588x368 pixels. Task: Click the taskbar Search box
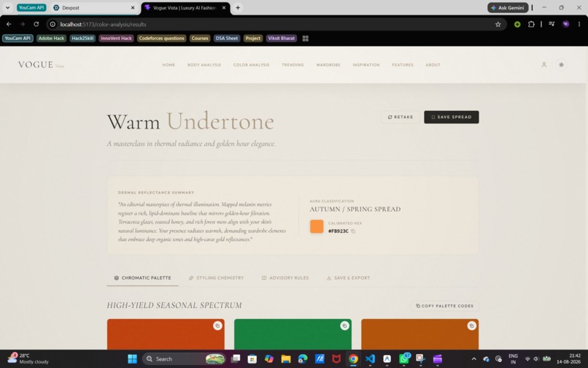[184, 359]
